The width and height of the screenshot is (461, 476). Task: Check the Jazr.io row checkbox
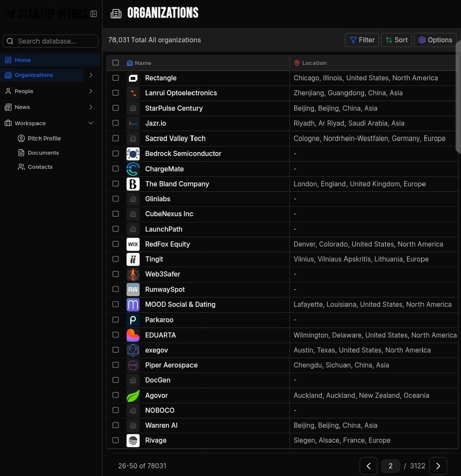coord(116,123)
